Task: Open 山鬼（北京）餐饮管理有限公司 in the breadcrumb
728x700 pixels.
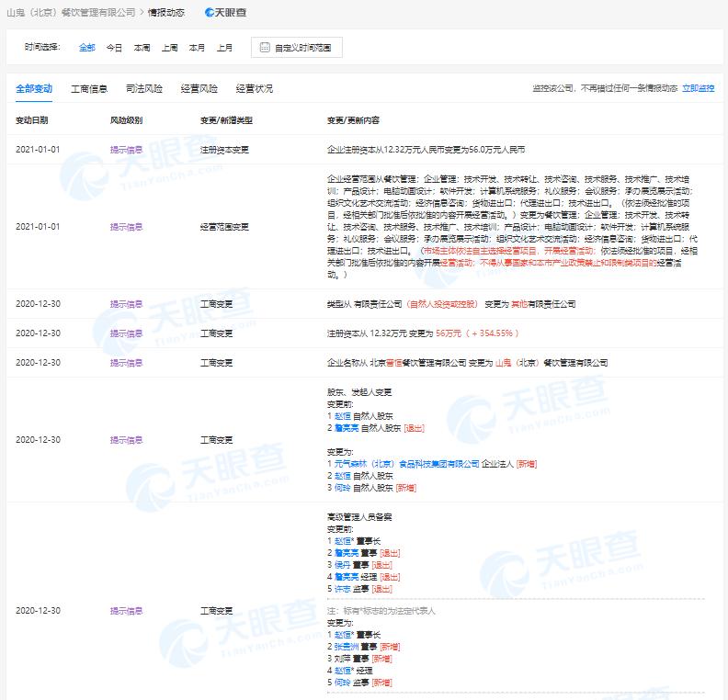Action: point(70,13)
